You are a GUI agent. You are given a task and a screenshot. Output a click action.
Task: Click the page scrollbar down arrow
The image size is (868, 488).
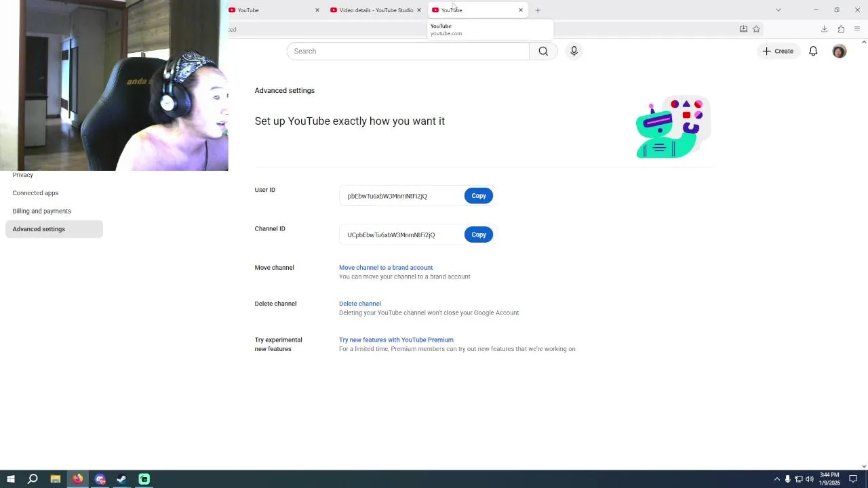tap(863, 466)
